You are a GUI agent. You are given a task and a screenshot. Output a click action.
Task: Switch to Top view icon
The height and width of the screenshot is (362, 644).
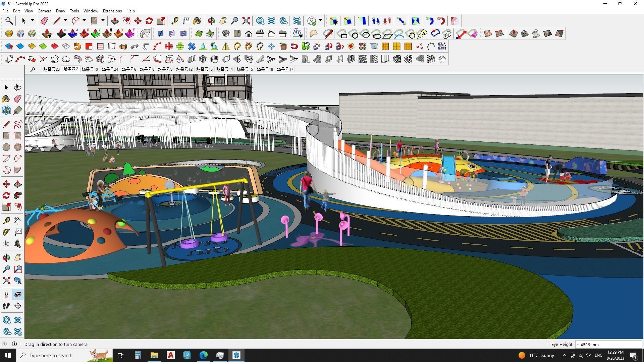[237, 34]
